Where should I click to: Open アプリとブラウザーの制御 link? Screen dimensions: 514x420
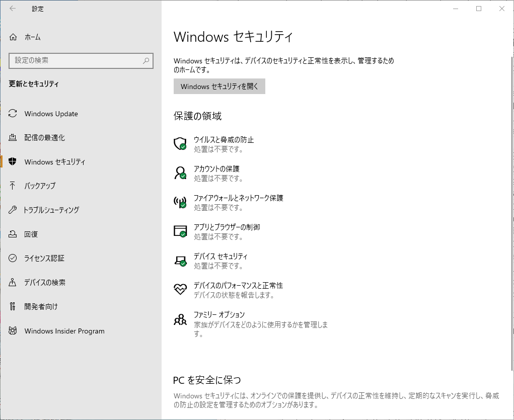(227, 227)
